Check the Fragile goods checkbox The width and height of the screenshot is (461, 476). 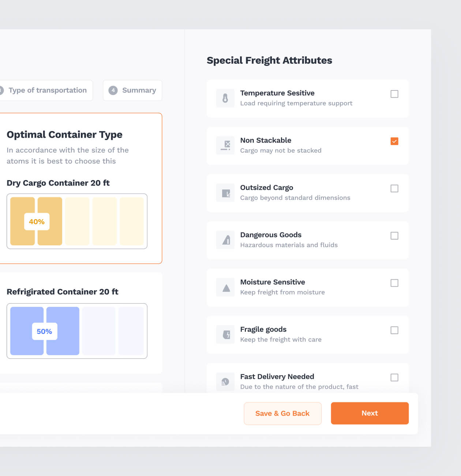pyautogui.click(x=394, y=330)
